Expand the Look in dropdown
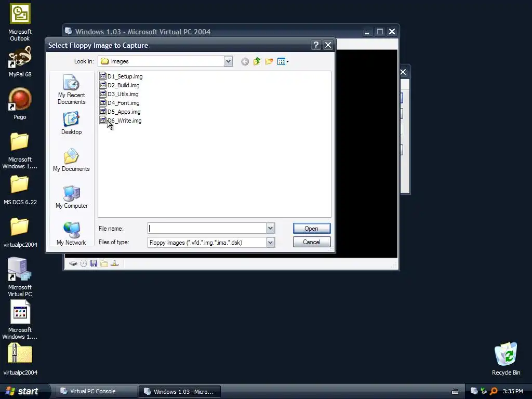The width and height of the screenshot is (532, 399). click(x=229, y=61)
